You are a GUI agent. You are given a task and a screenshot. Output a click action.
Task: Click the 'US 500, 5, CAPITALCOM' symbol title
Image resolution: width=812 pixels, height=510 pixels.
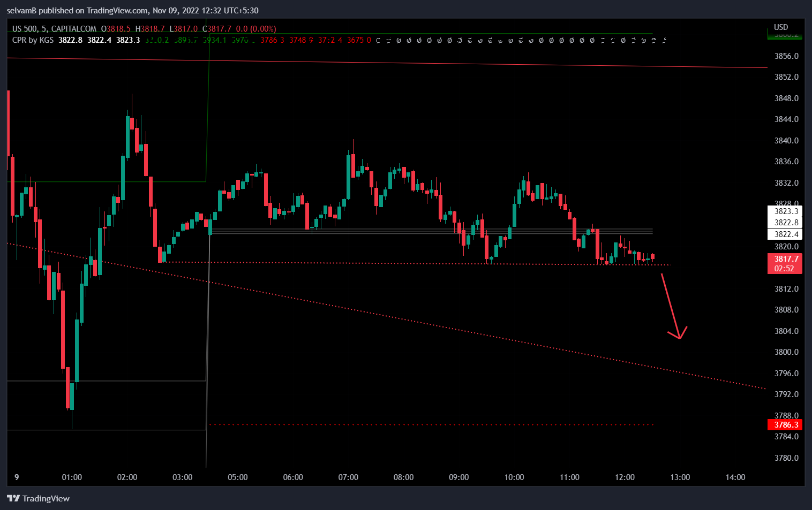(x=54, y=29)
